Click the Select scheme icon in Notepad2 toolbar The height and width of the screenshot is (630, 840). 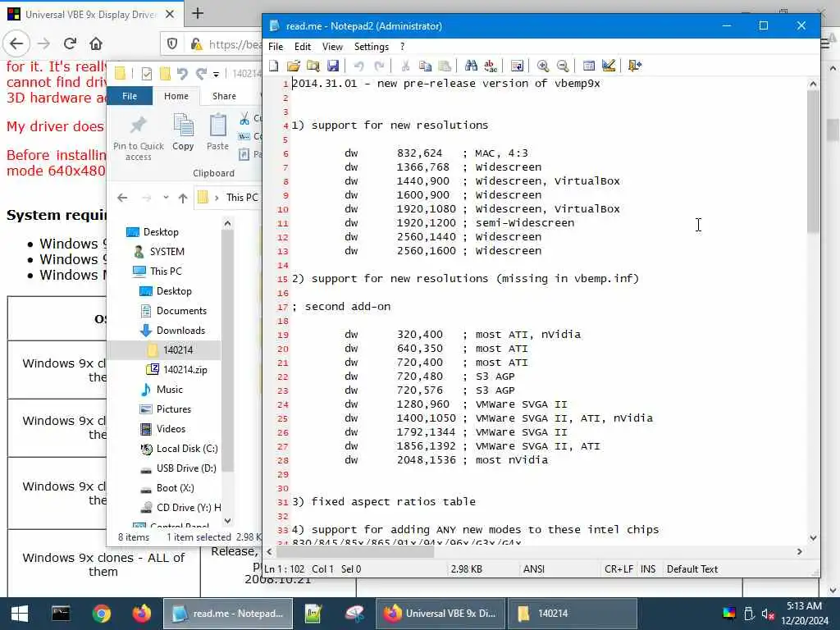click(x=589, y=66)
